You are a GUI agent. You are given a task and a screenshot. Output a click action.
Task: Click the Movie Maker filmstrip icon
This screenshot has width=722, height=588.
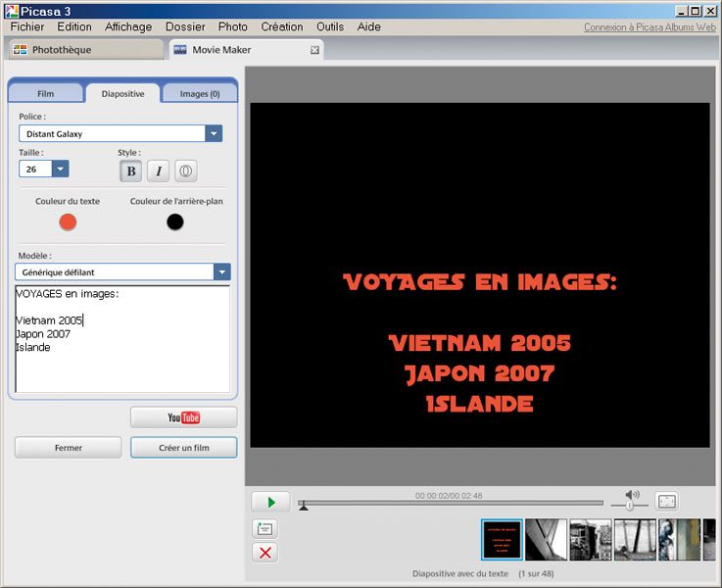click(x=180, y=50)
